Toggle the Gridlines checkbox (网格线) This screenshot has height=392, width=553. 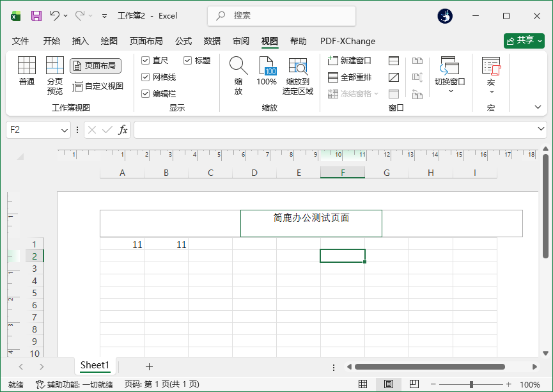pos(146,77)
